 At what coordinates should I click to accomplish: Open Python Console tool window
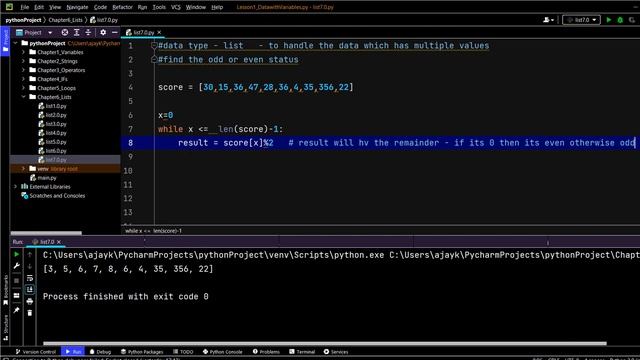[222, 351]
